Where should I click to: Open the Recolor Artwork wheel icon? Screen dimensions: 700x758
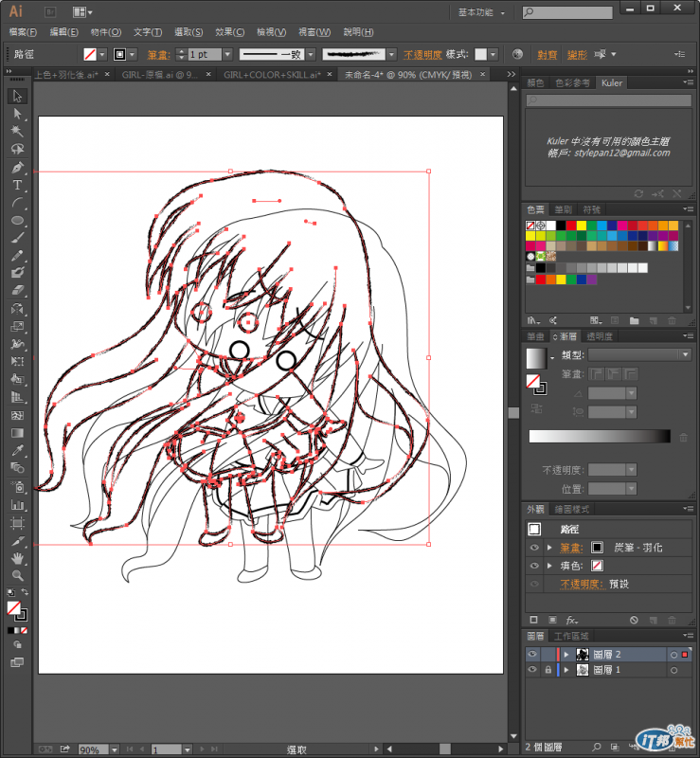point(517,54)
